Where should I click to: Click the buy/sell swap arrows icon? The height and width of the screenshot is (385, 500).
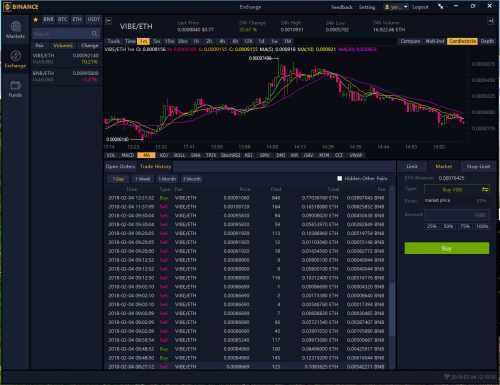point(485,189)
